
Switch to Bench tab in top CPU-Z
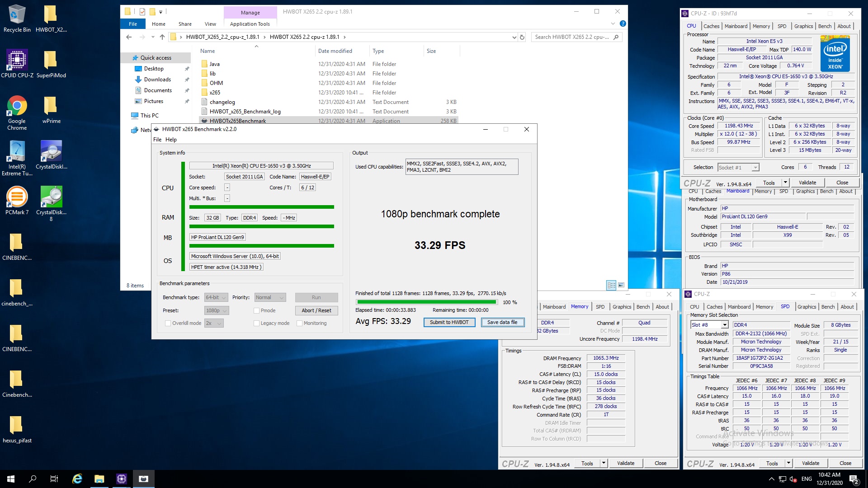click(825, 26)
